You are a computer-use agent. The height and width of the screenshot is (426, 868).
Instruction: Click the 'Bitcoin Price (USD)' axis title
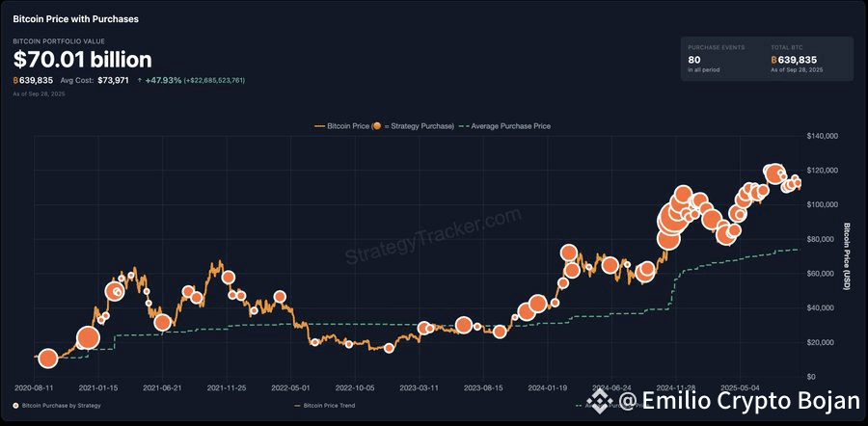pos(848,256)
